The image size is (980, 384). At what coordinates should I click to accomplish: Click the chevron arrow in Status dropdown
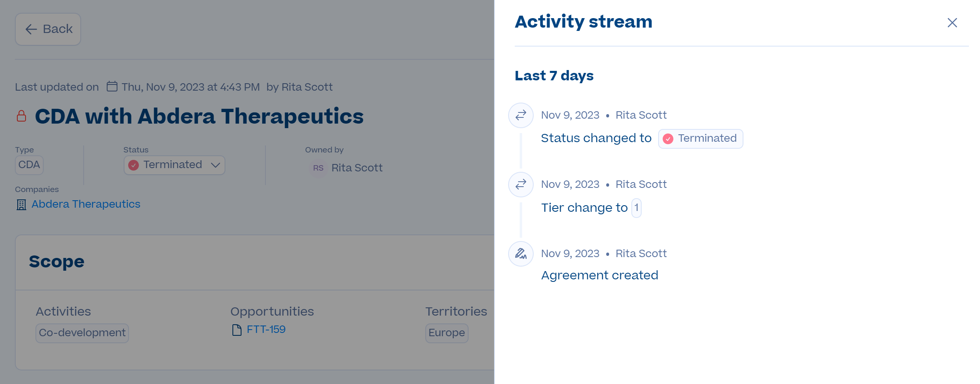215,165
